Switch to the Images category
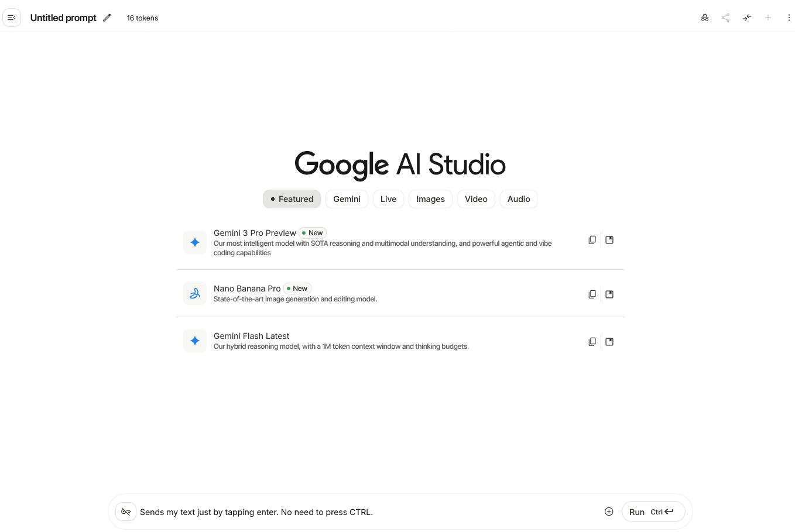The image size is (795, 532). click(x=430, y=199)
